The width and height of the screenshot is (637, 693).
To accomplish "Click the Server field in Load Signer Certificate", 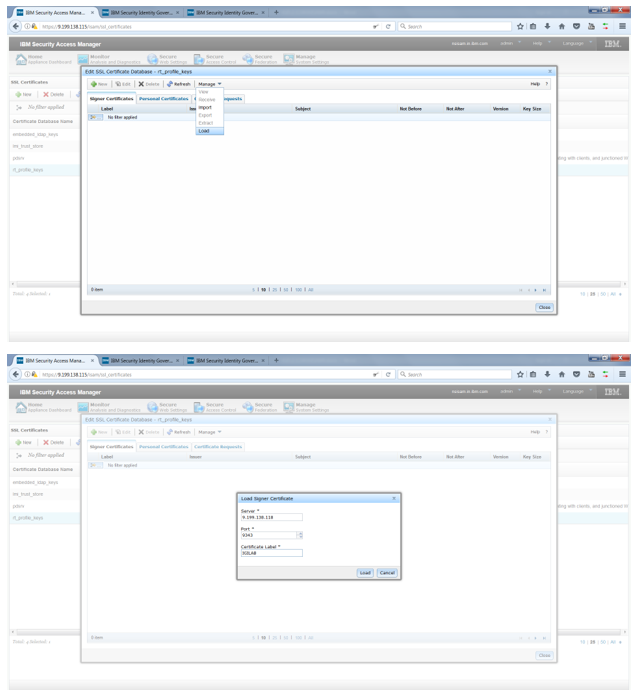I will pyautogui.click(x=271, y=517).
